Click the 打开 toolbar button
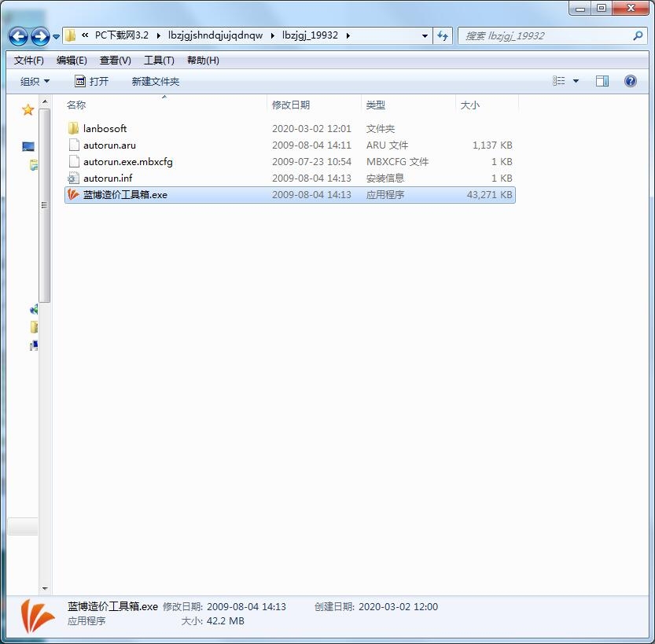The width and height of the screenshot is (655, 644). pos(91,82)
